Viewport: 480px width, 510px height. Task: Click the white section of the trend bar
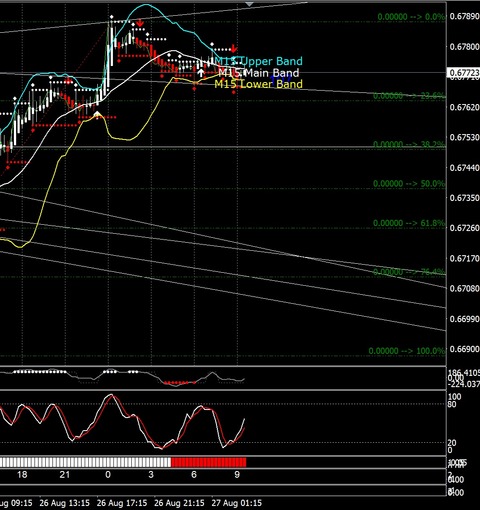pos(85,462)
